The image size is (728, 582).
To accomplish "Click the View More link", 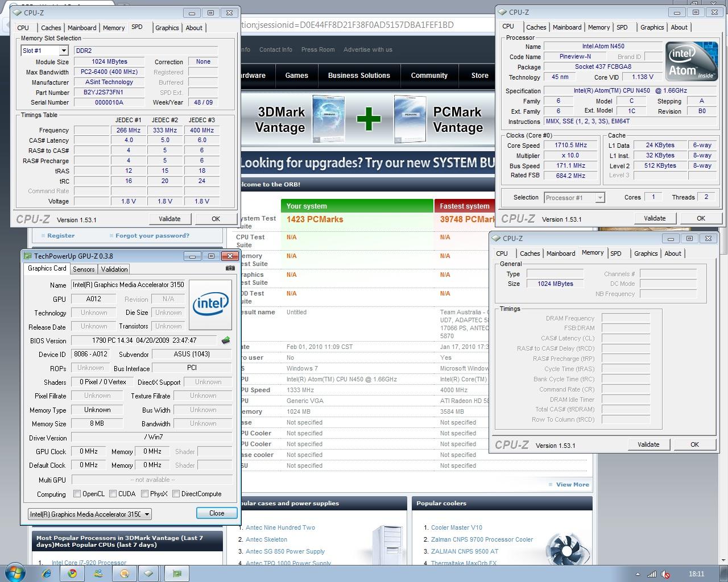I will (x=572, y=485).
